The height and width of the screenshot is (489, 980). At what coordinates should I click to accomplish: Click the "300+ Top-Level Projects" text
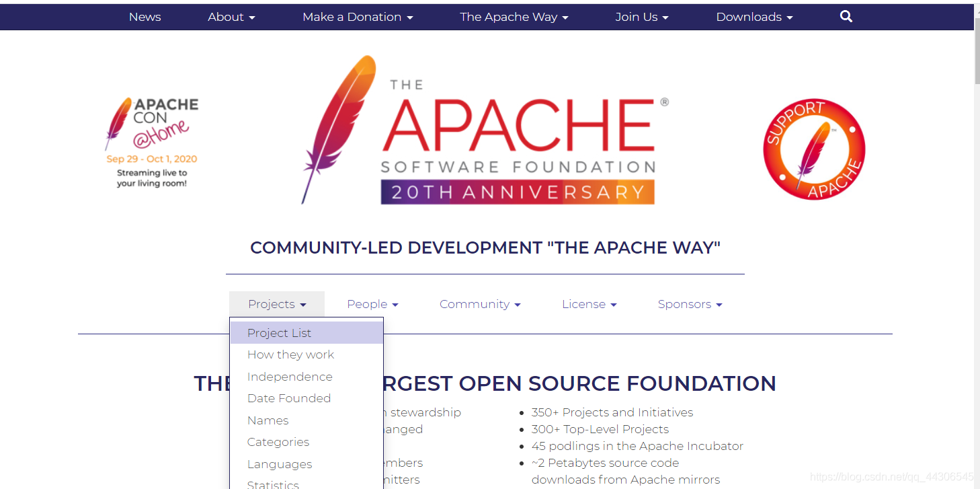coord(600,429)
